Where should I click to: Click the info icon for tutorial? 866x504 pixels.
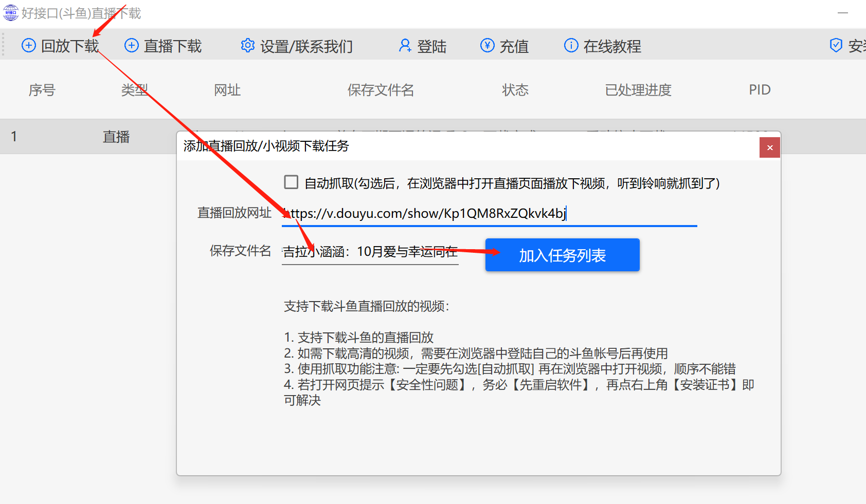(571, 46)
